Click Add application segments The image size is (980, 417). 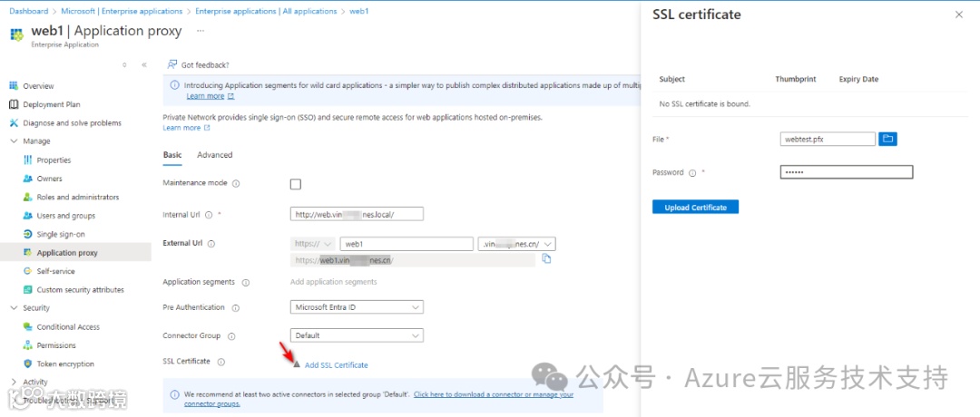[x=334, y=282]
